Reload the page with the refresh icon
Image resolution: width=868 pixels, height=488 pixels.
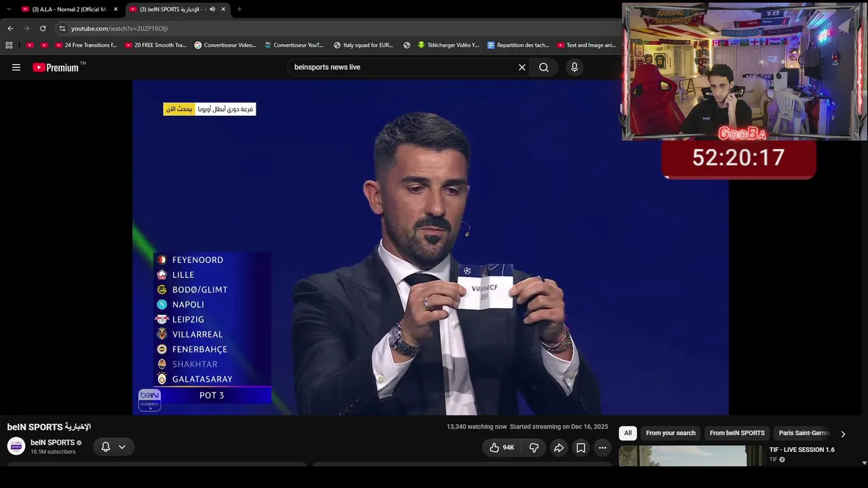(43, 28)
